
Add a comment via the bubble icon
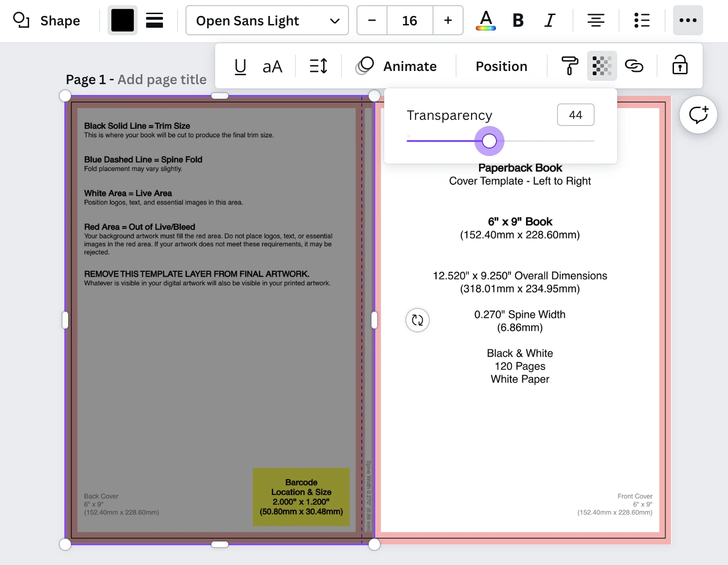pyautogui.click(x=698, y=114)
